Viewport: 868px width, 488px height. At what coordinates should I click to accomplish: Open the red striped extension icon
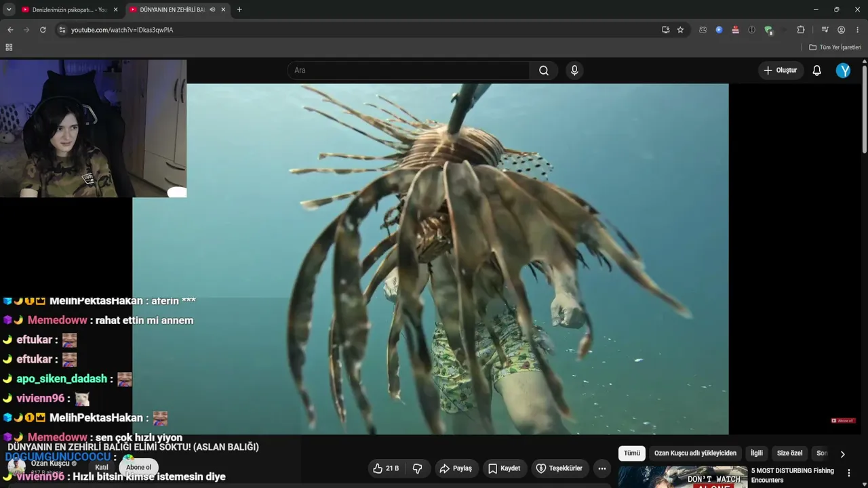pyautogui.click(x=735, y=30)
